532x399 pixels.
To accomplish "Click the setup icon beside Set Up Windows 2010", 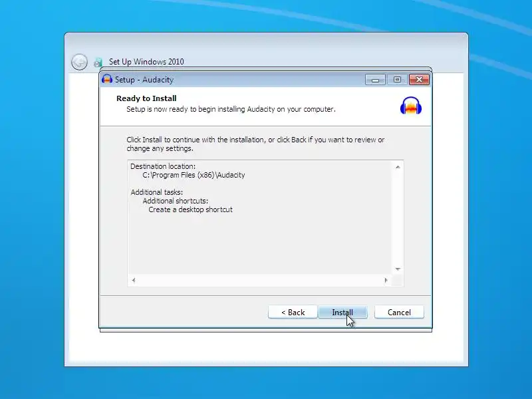I will [98, 63].
